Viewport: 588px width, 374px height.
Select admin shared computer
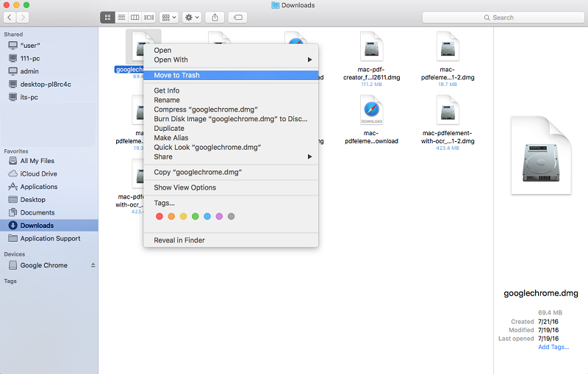49,71
